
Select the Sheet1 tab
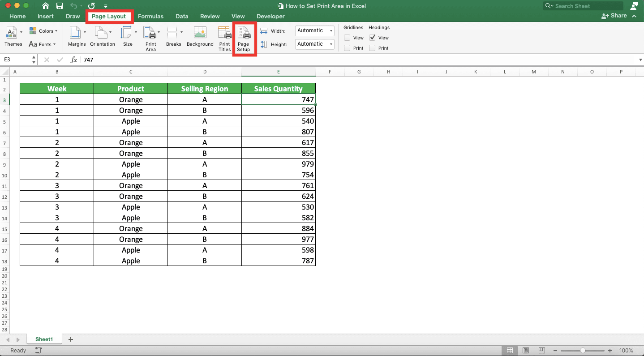coord(44,339)
